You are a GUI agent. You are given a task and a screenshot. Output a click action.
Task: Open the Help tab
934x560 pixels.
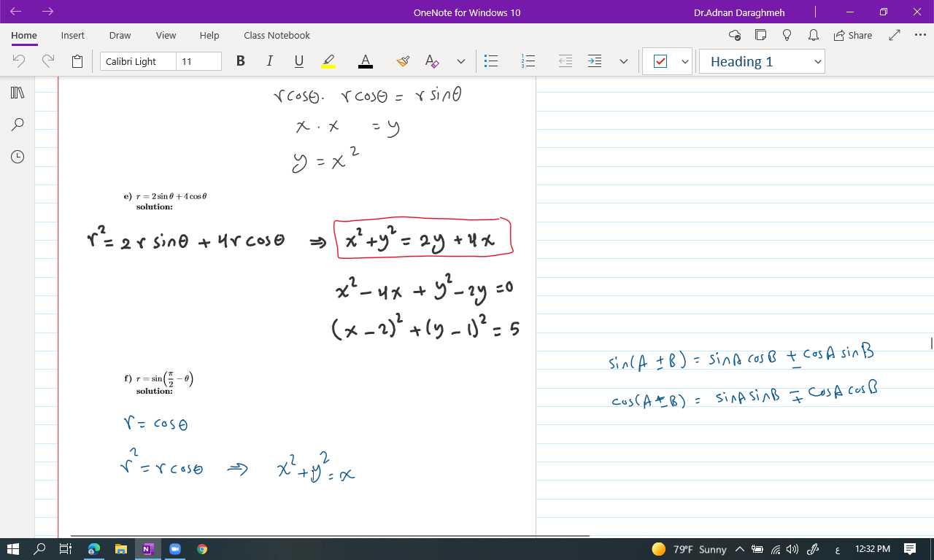[x=209, y=35]
